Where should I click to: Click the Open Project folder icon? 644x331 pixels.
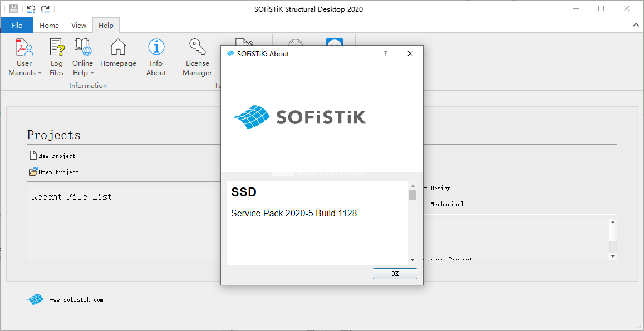click(33, 172)
